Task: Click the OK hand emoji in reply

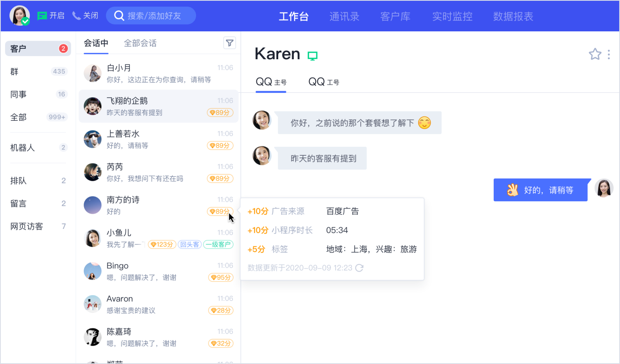Action: [513, 190]
